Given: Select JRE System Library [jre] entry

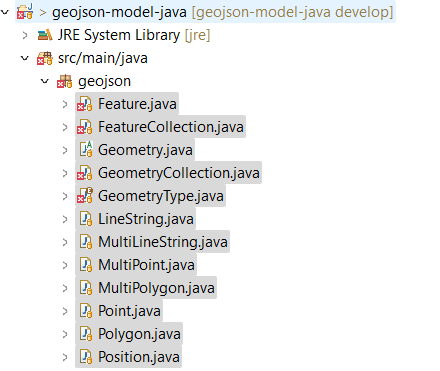Looking at the screenshot, I should point(134,35).
